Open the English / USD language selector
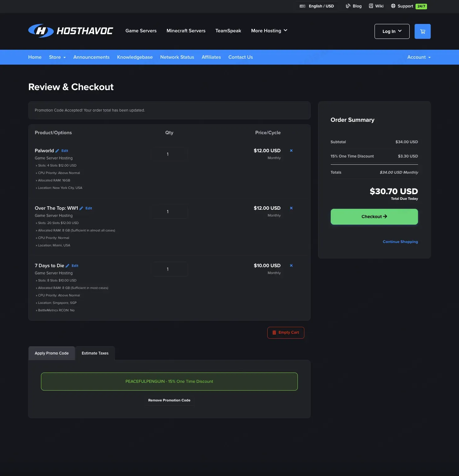Screen dimensions: 459x476 point(317,6)
